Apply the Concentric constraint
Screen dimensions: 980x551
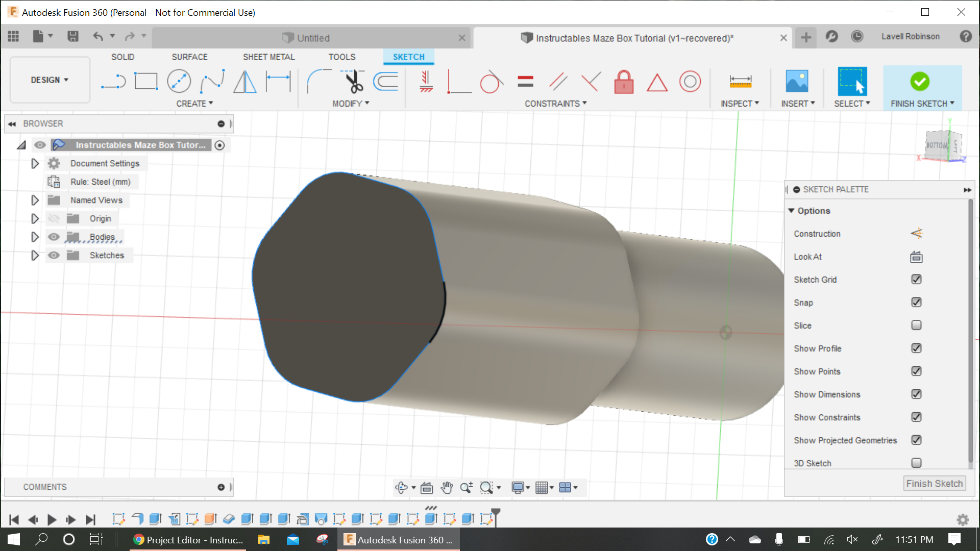pyautogui.click(x=690, y=81)
